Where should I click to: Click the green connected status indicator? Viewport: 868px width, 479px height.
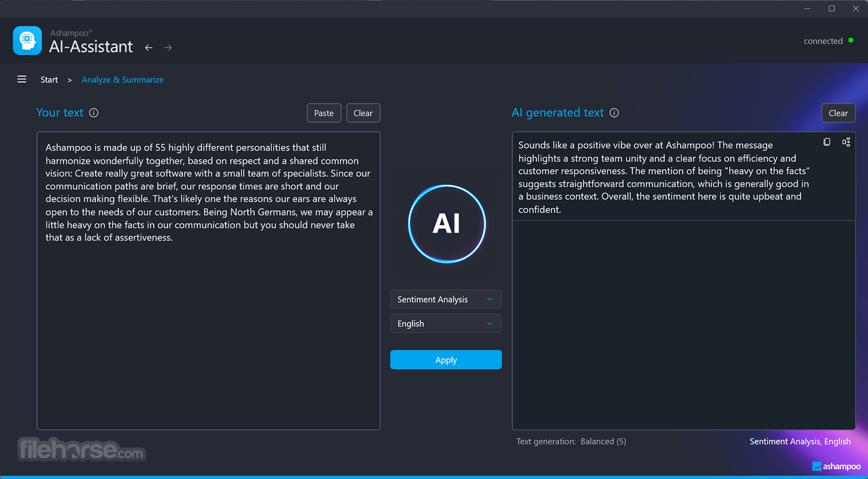[851, 40]
